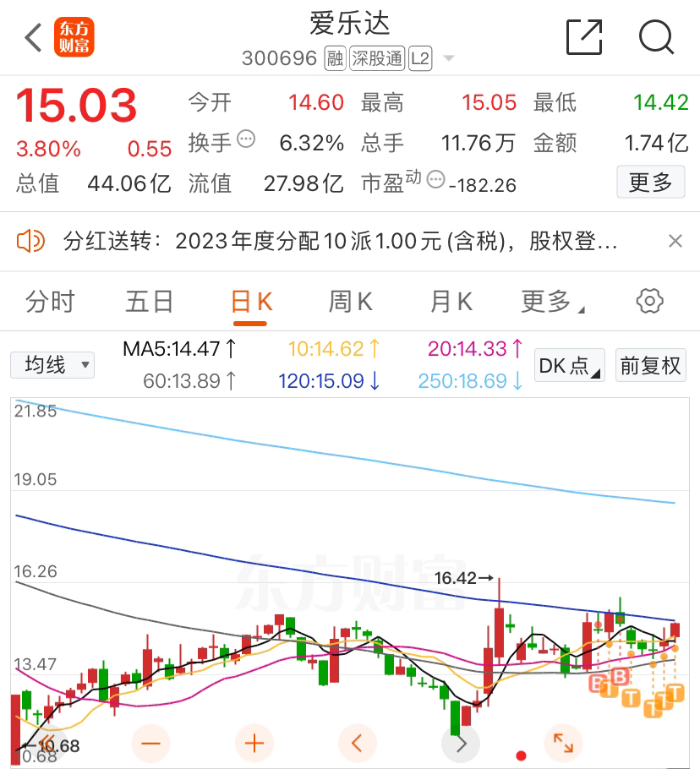Expand chart to fullscreen with arrows icon

(564, 743)
